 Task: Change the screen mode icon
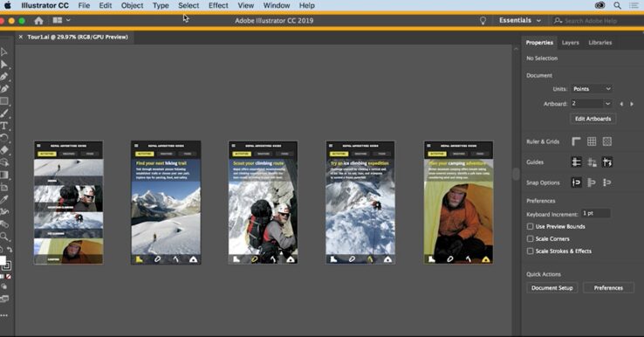[x=4, y=299]
